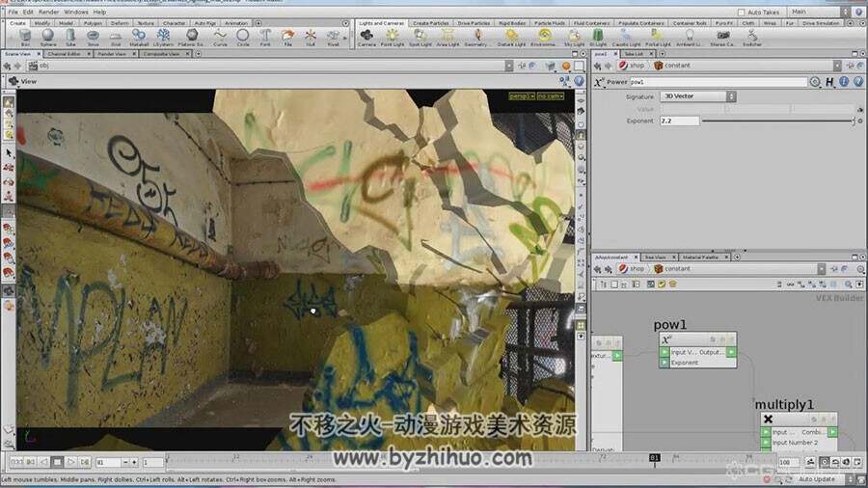Add a Camera from the shelf

366,38
